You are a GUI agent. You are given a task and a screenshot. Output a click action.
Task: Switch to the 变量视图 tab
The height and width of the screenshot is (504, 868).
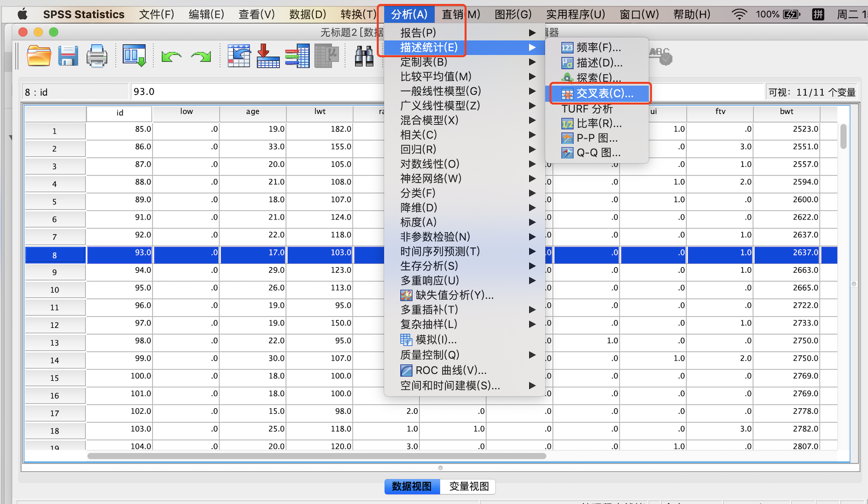469,486
